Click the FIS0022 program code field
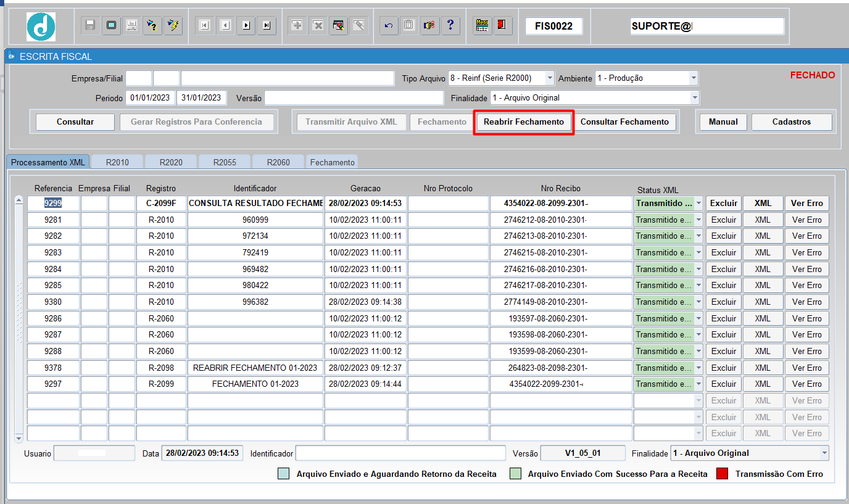849x504 pixels. pos(554,27)
